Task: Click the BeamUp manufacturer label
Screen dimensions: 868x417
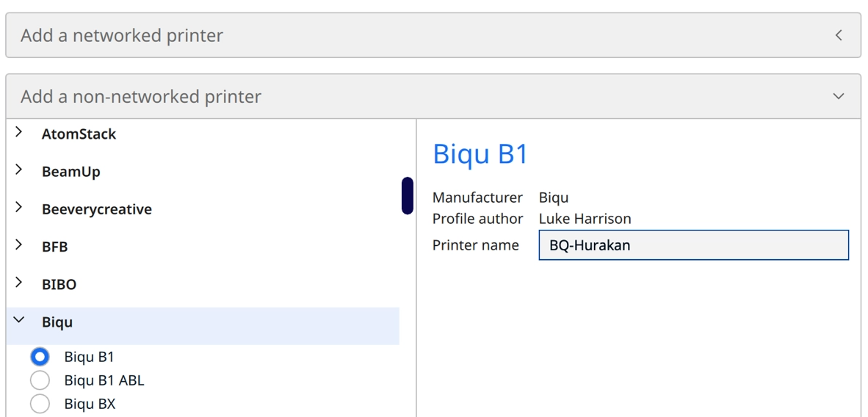Action: coord(70,172)
